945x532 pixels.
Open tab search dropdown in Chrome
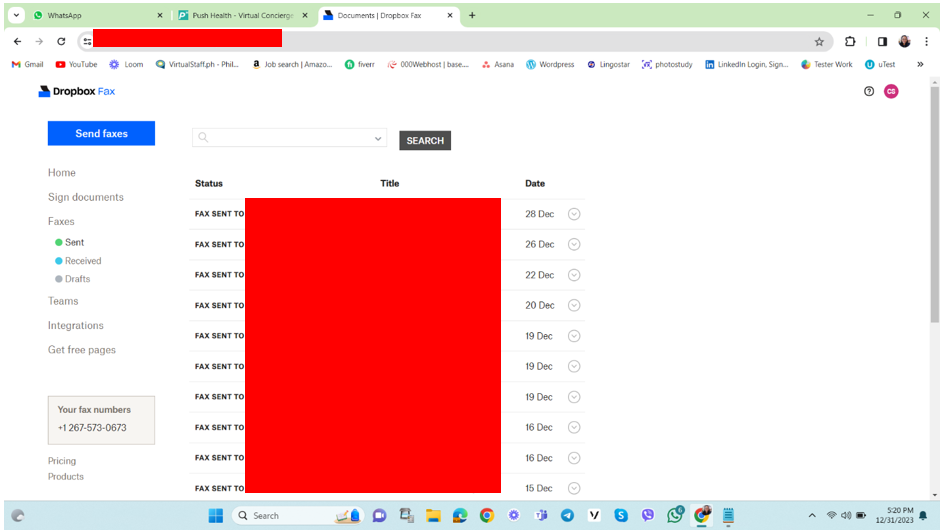point(16,16)
